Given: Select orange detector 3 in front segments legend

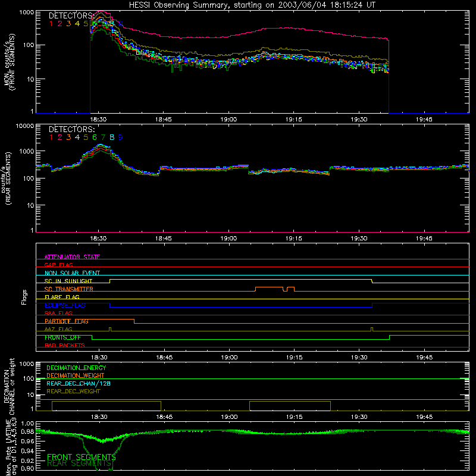Looking at the screenshot, I should pos(68,24).
